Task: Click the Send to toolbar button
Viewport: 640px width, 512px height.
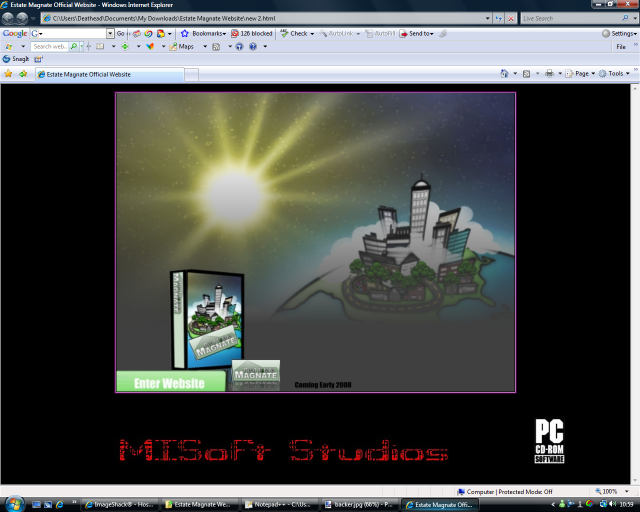Action: [x=417, y=33]
